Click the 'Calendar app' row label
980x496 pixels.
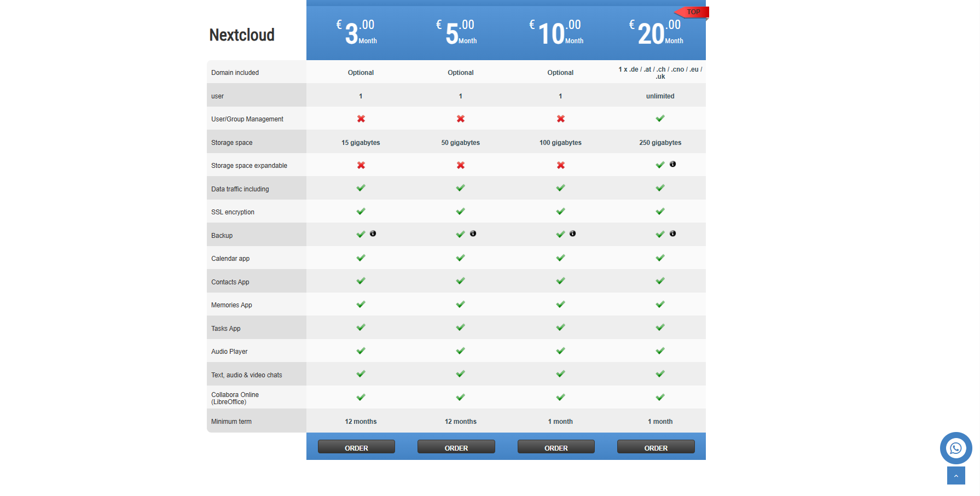[x=230, y=259]
